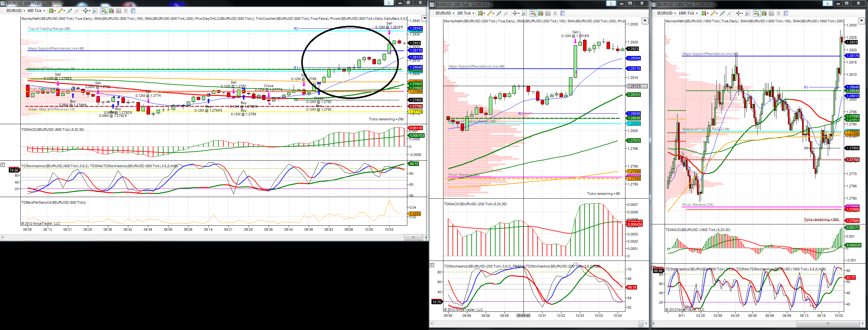Click zoom in magnifier in 1800 Tick window
The width and height of the screenshot is (868, 330).
point(722,13)
